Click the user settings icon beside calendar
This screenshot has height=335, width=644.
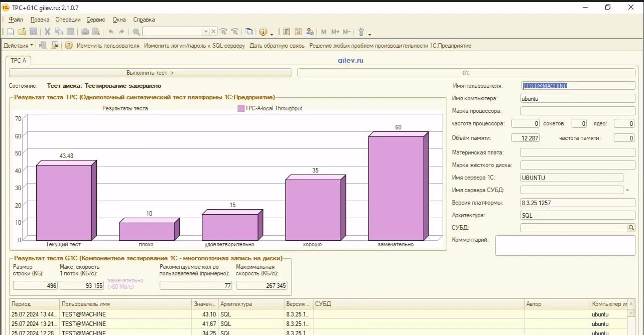pyautogui.click(x=310, y=32)
